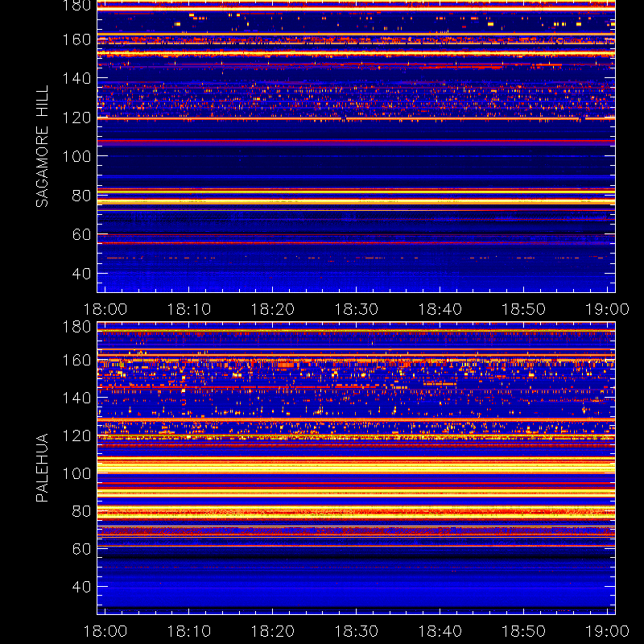The height and width of the screenshot is (644, 644).
Task: Click 18:00 time label under Palehua plot
Action: tap(105, 631)
